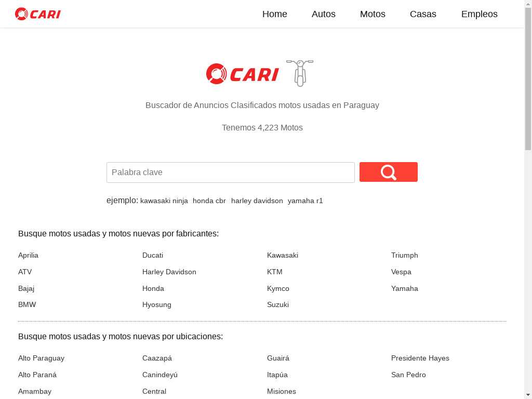Select the example search honda cbr

click(x=209, y=201)
